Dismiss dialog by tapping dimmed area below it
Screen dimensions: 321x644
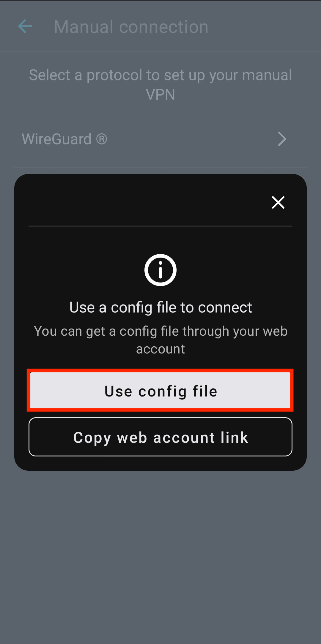coord(160,555)
